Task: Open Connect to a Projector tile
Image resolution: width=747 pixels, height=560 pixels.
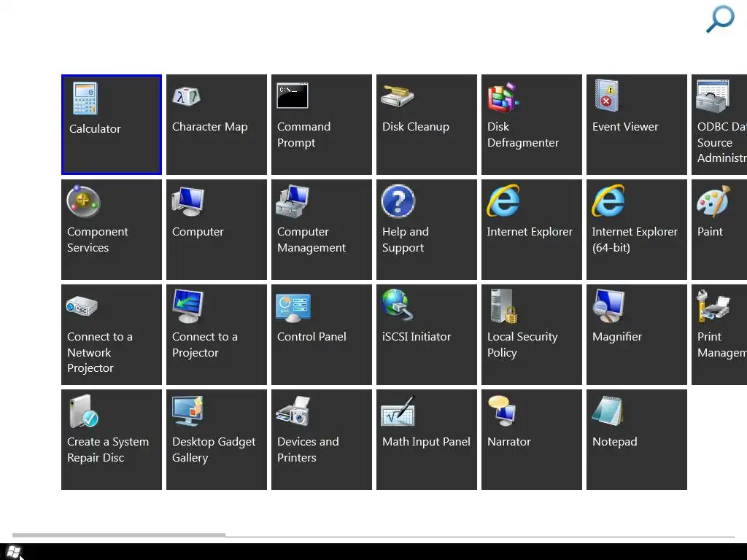Action: 217,335
